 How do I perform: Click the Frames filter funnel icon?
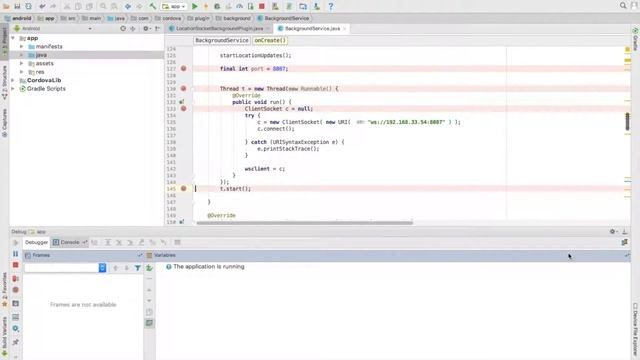point(138,268)
